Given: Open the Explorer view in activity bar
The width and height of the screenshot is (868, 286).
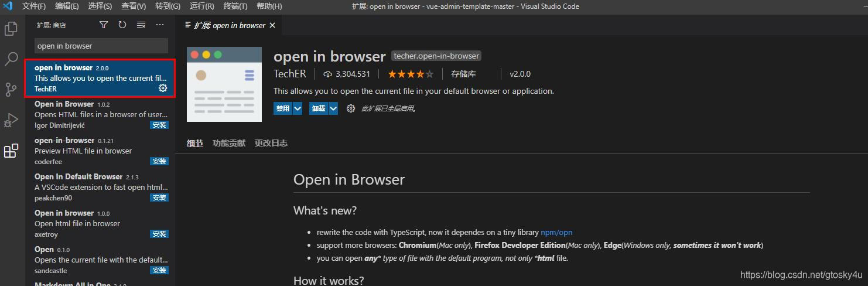Looking at the screenshot, I should click(11, 28).
